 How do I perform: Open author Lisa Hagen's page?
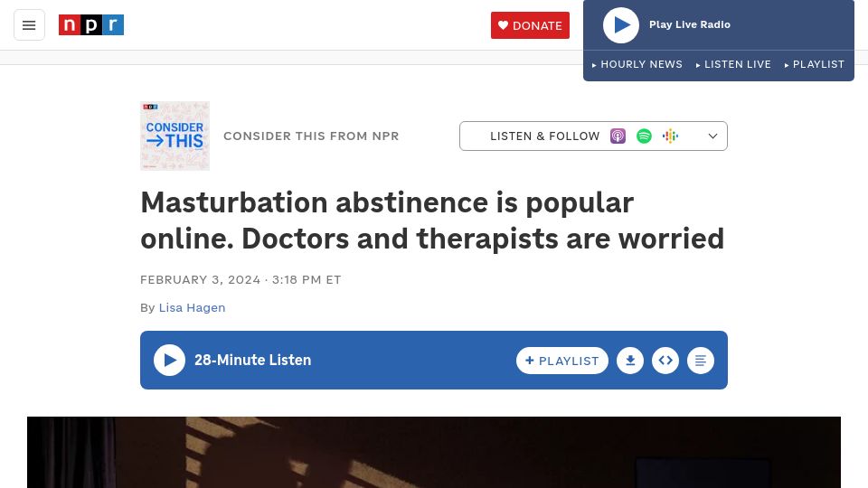point(192,307)
